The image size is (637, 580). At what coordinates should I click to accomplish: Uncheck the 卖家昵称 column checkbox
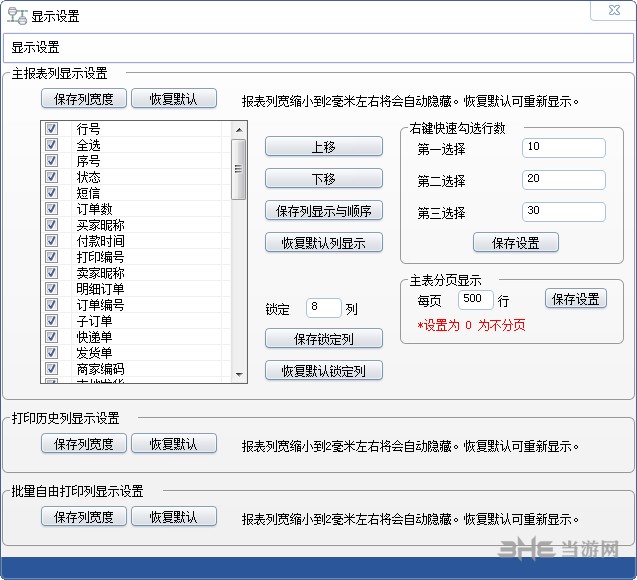(x=52, y=273)
